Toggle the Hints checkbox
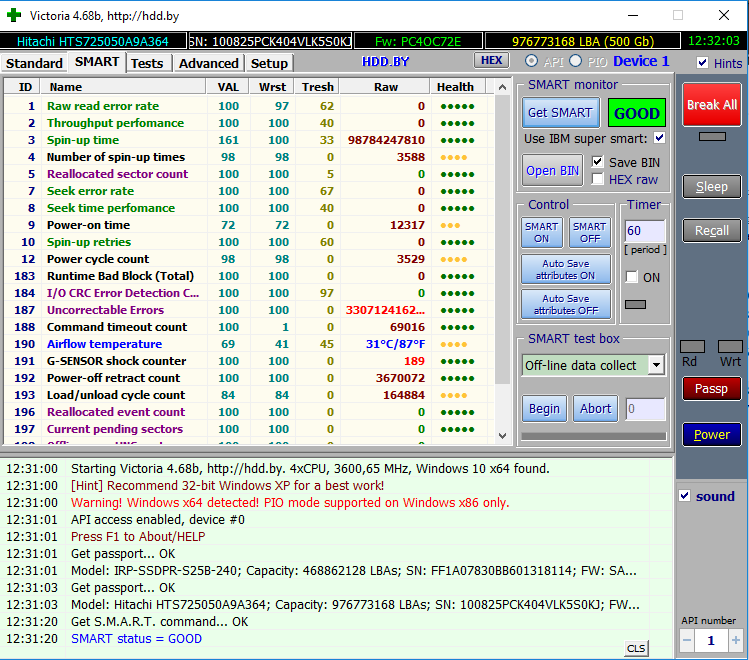 click(702, 63)
